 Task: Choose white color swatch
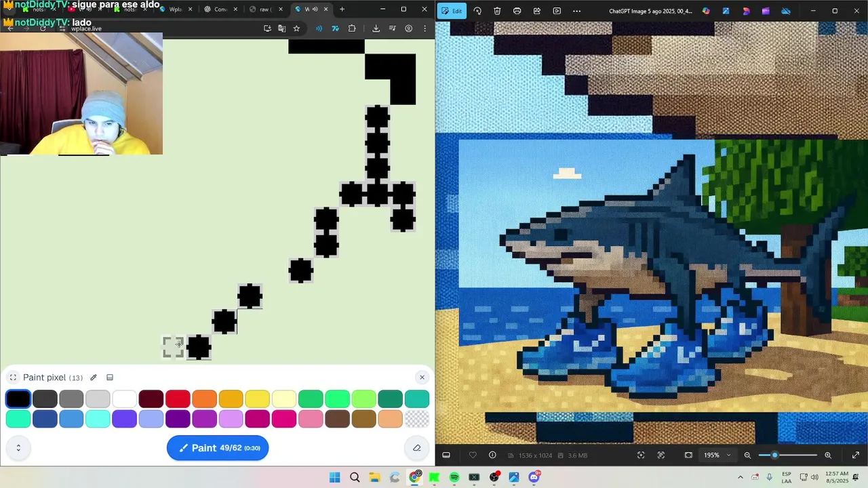[124, 399]
